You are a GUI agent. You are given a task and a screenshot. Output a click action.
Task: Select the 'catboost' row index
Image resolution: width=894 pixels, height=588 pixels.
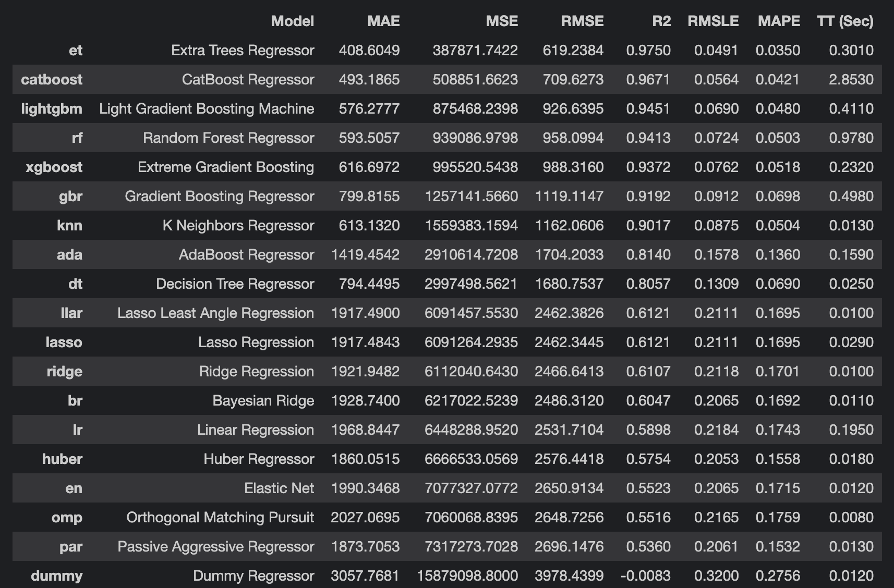[x=52, y=79]
